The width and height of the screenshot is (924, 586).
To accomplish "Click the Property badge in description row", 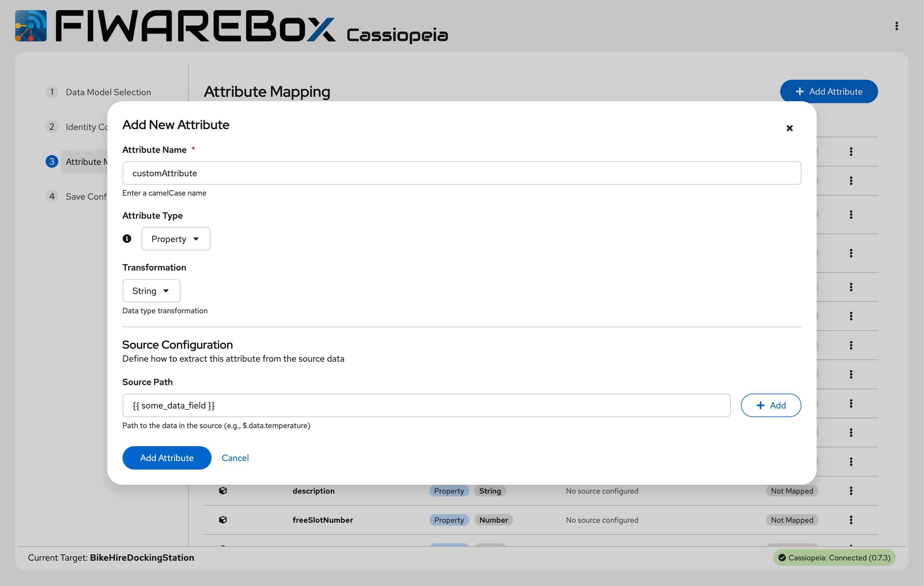I will click(449, 491).
